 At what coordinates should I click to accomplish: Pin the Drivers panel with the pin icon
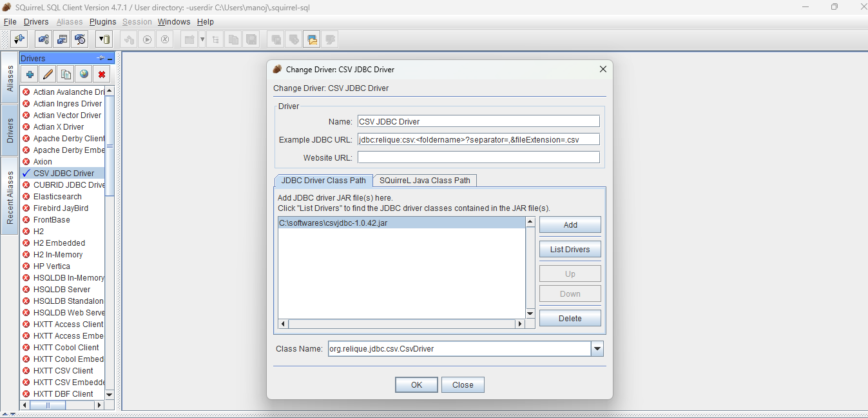click(101, 58)
